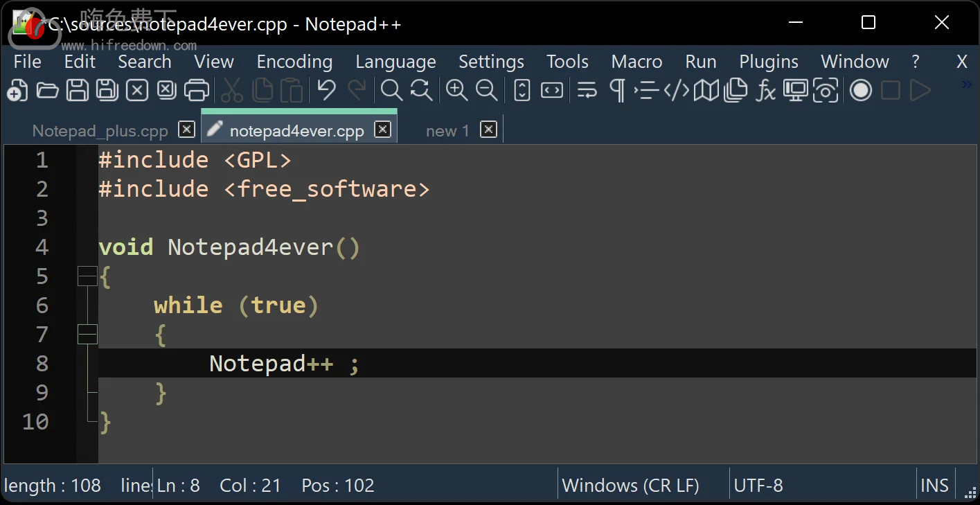Expand hidden toolbar icons chevron
Screen dimensions: 980x505
(967, 85)
